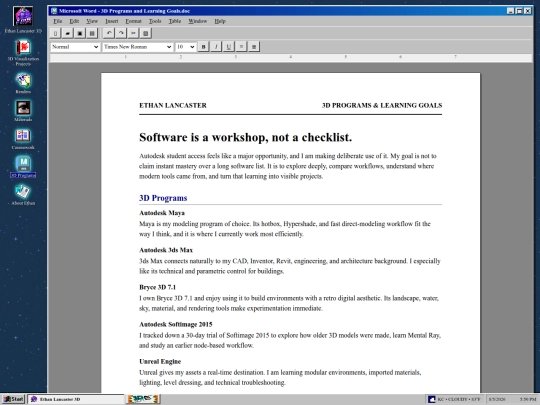Click the Print toolbar icon

click(92, 33)
